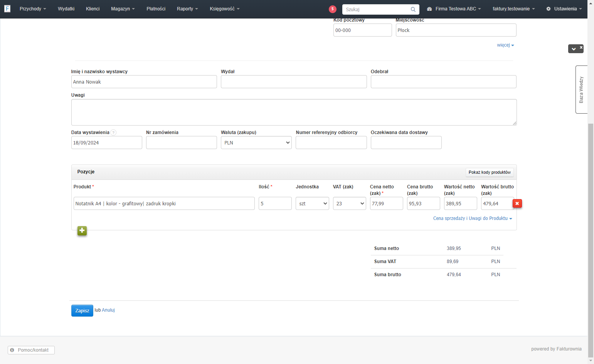Open Pomoc/kontakt help button

31,350
